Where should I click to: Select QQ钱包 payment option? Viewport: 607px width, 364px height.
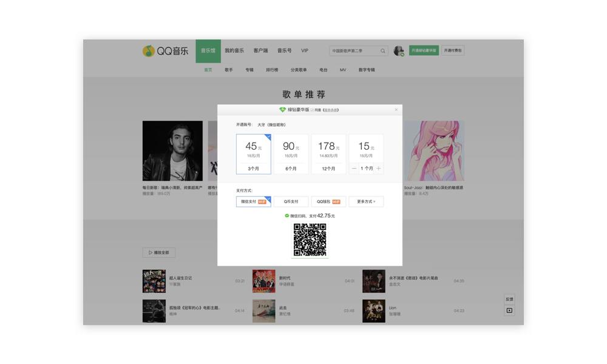pos(328,201)
